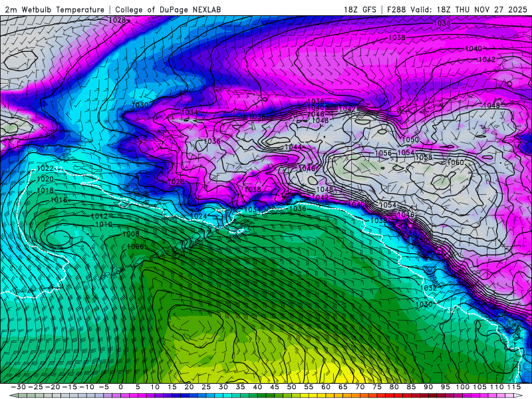Click the 1010 isobar label
The height and width of the screenshot is (399, 532).
(104, 225)
